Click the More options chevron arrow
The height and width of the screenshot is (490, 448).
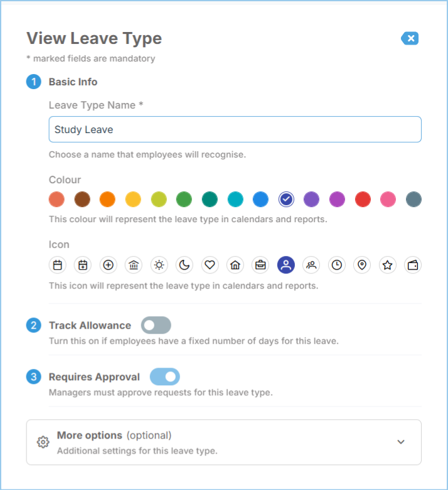coord(401,442)
